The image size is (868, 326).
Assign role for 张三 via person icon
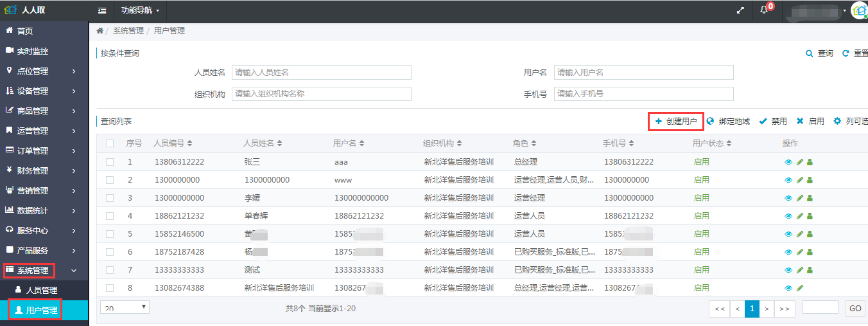[x=810, y=162]
